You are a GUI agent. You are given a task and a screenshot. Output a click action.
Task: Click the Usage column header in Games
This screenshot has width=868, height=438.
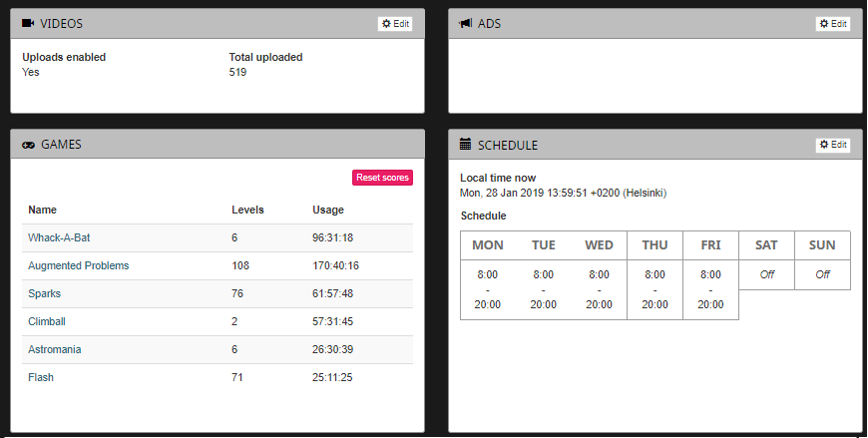(327, 210)
